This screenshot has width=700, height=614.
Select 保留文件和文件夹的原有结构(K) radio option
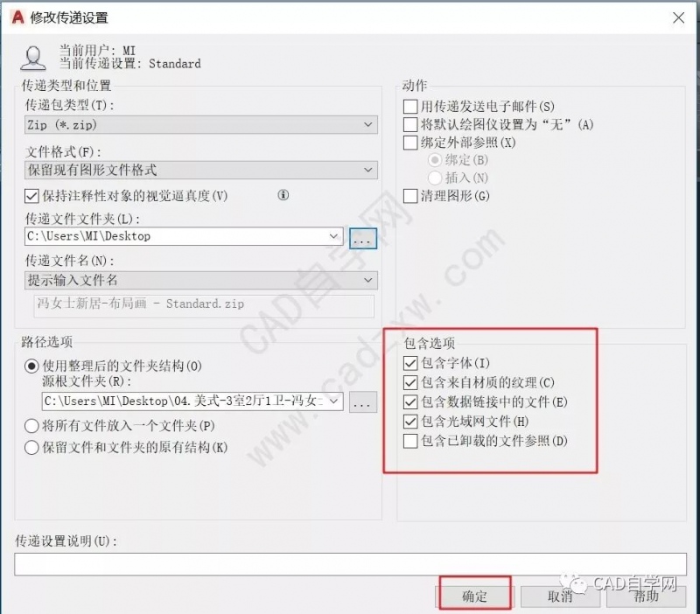31,447
